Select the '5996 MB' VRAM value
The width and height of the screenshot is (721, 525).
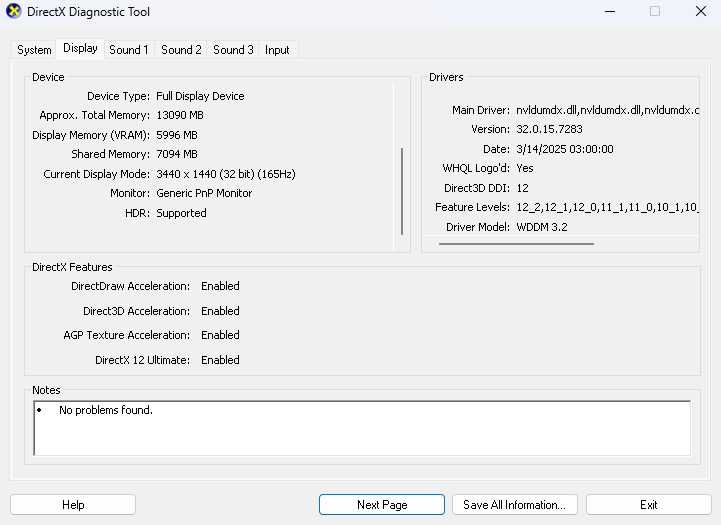(x=177, y=135)
